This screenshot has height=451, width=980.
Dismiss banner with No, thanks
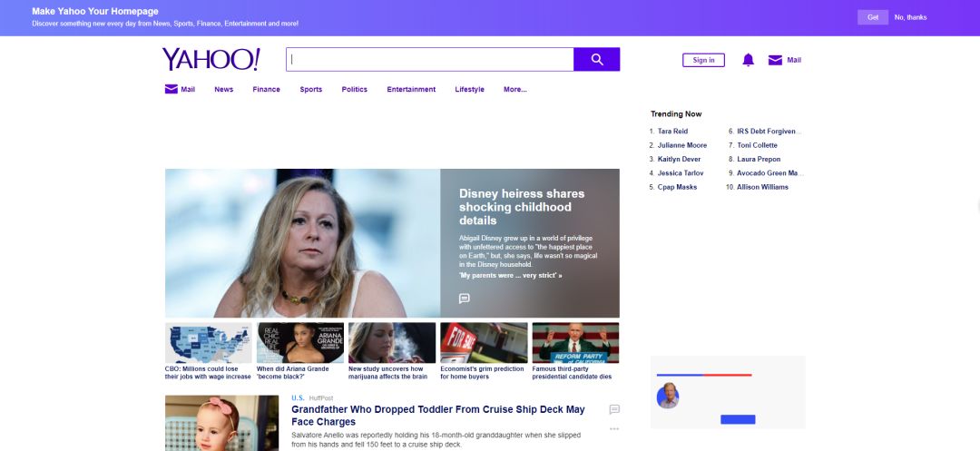point(910,17)
